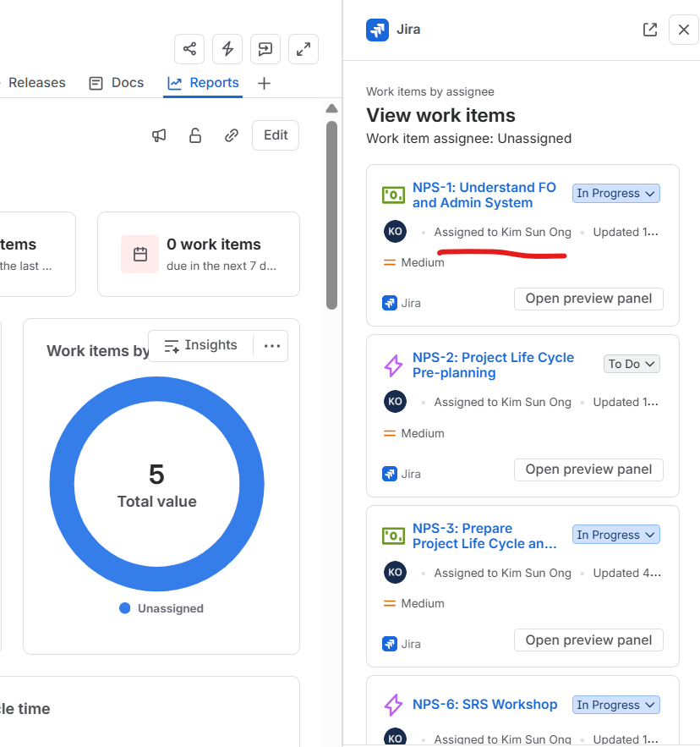Click 'Work item assignee: Unassigned' text
700x747 pixels.
(468, 139)
